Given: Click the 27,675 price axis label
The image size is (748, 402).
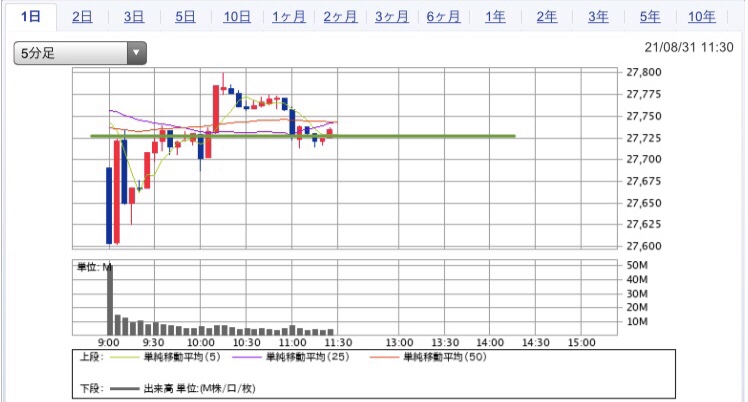Looking at the screenshot, I should click(x=644, y=181).
